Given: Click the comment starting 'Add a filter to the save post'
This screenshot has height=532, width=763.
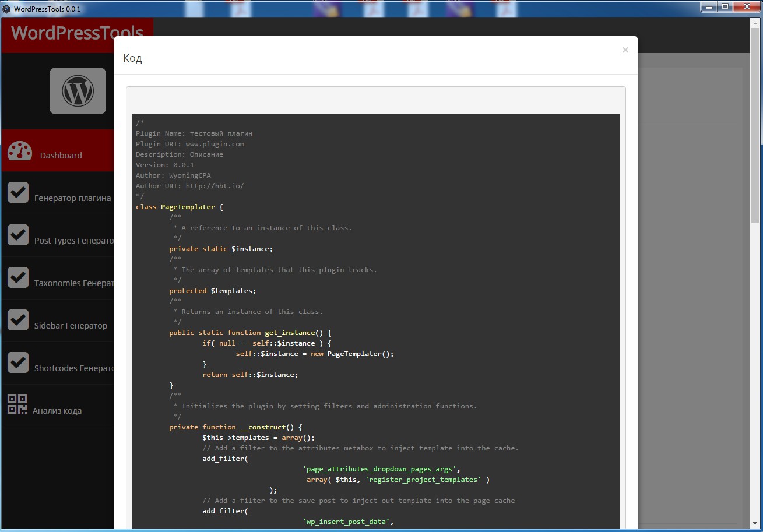Looking at the screenshot, I should [x=358, y=501].
